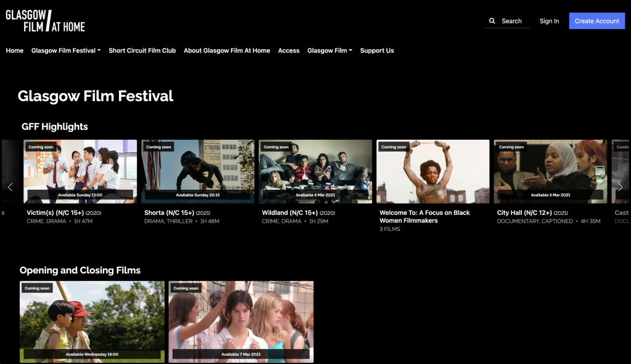The width and height of the screenshot is (631, 364).
Task: Expand the Glasgow Film dropdown menu
Action: (x=330, y=51)
